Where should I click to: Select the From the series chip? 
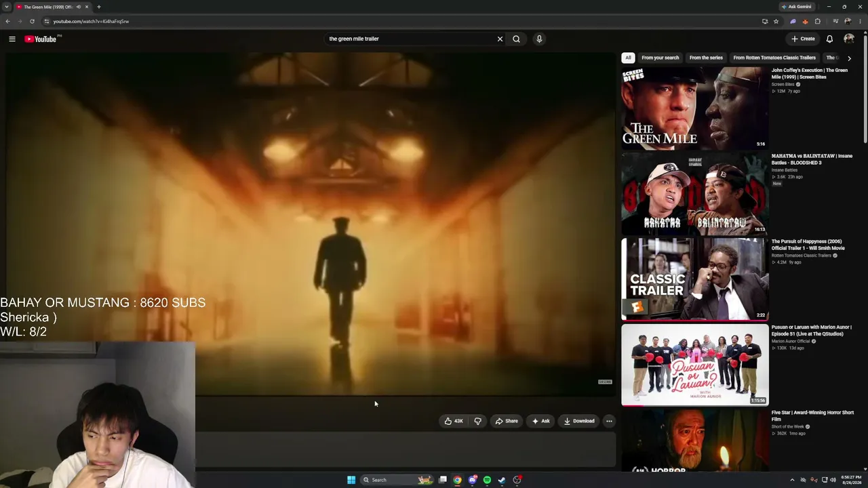[x=706, y=58]
